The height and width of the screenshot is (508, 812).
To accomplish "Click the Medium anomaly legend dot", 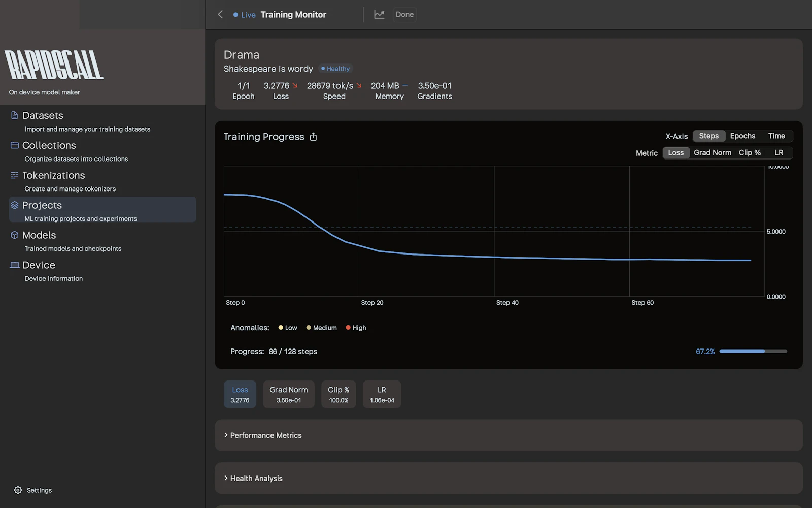I will [x=309, y=328].
